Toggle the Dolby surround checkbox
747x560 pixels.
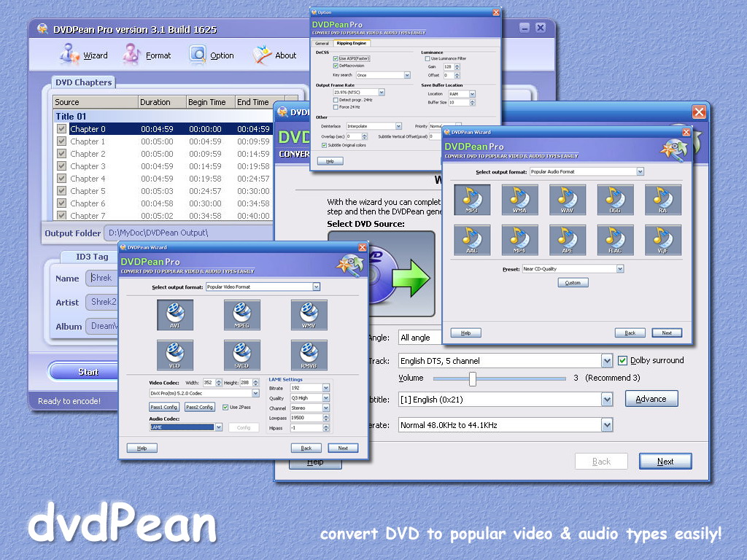point(622,360)
